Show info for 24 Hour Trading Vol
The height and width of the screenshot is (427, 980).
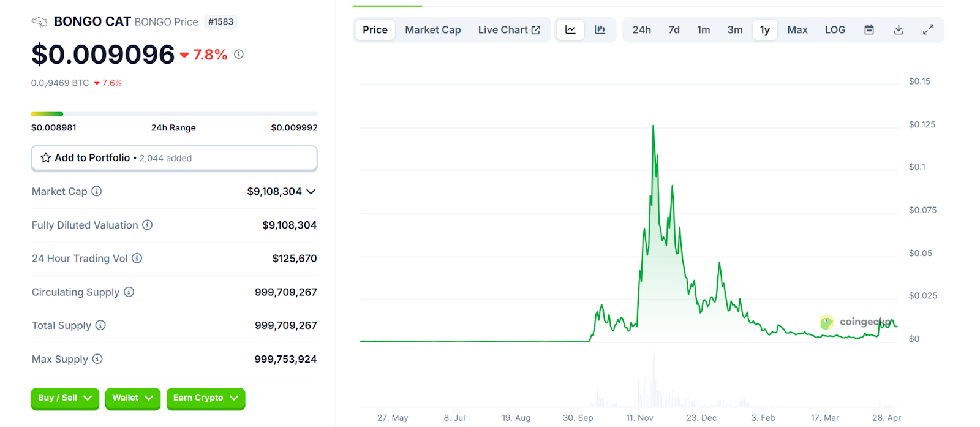(137, 259)
